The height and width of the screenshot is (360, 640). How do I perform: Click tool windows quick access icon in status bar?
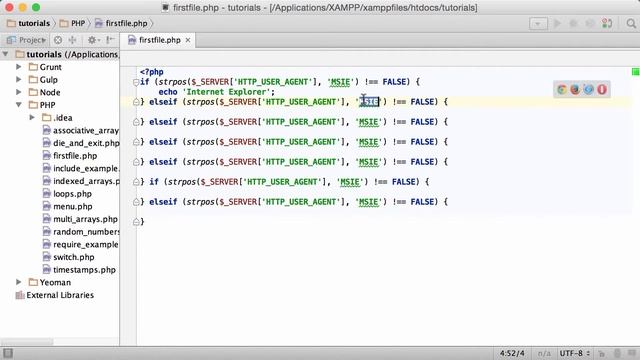point(8,353)
